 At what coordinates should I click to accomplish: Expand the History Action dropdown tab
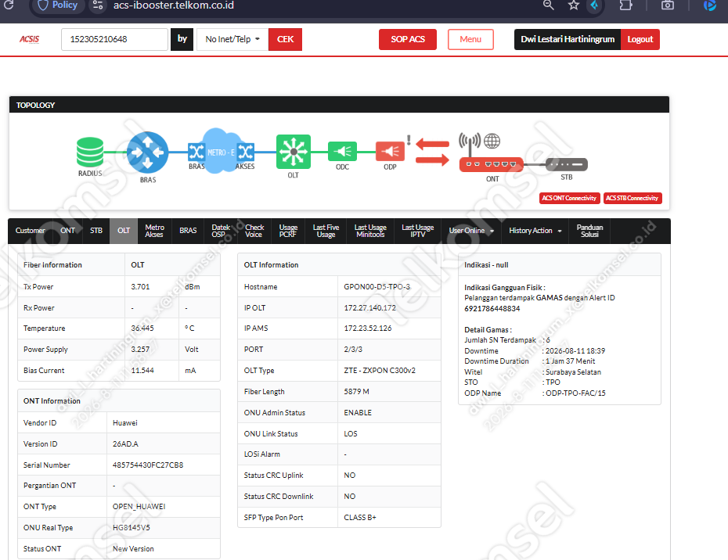[x=535, y=231]
